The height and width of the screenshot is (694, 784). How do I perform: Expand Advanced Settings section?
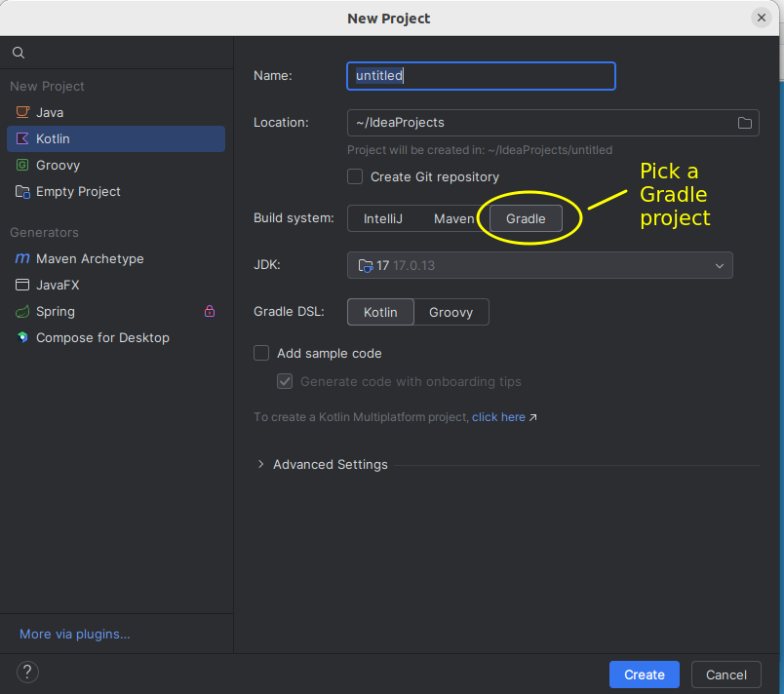coord(260,464)
